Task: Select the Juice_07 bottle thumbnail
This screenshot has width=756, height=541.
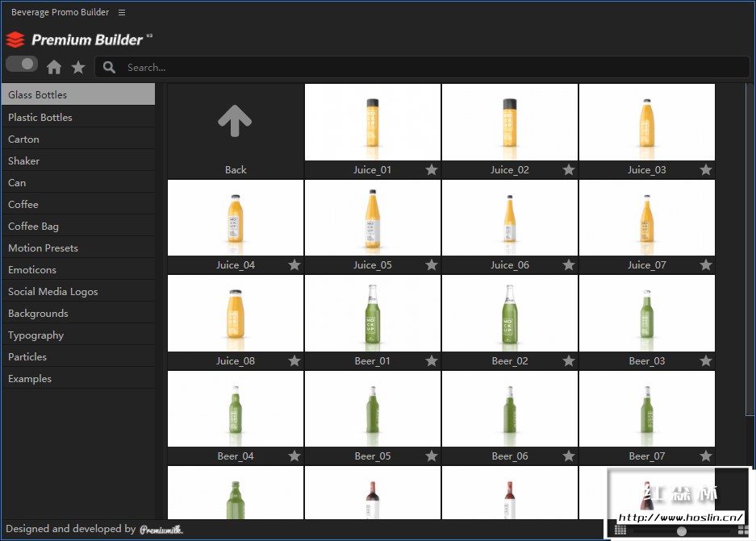Action: pyautogui.click(x=647, y=218)
